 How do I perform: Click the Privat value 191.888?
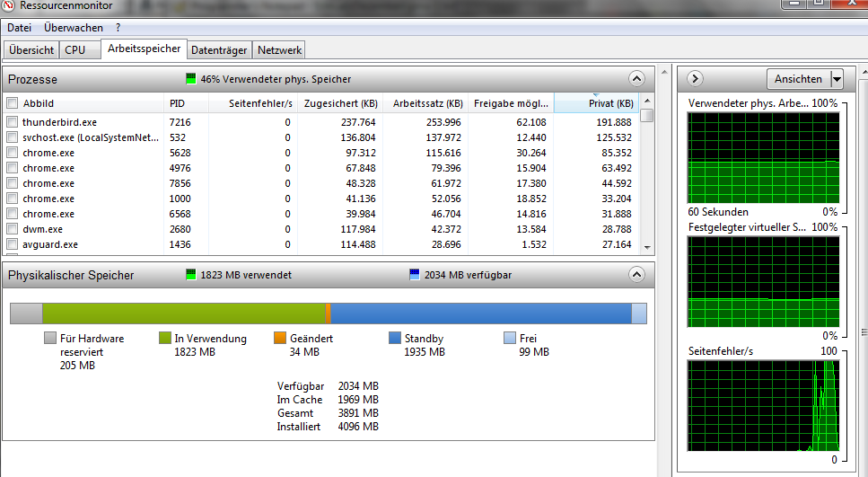[613, 122]
